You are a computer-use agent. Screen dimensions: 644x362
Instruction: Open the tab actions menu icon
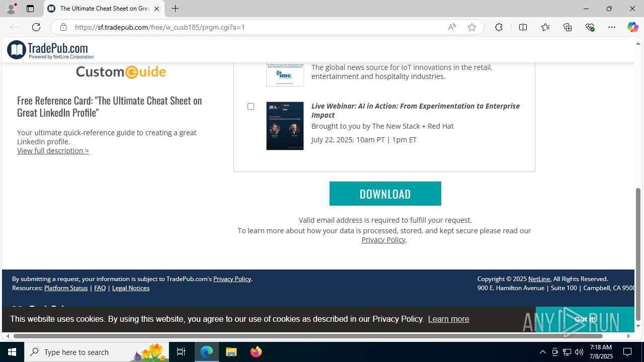pyautogui.click(x=30, y=9)
